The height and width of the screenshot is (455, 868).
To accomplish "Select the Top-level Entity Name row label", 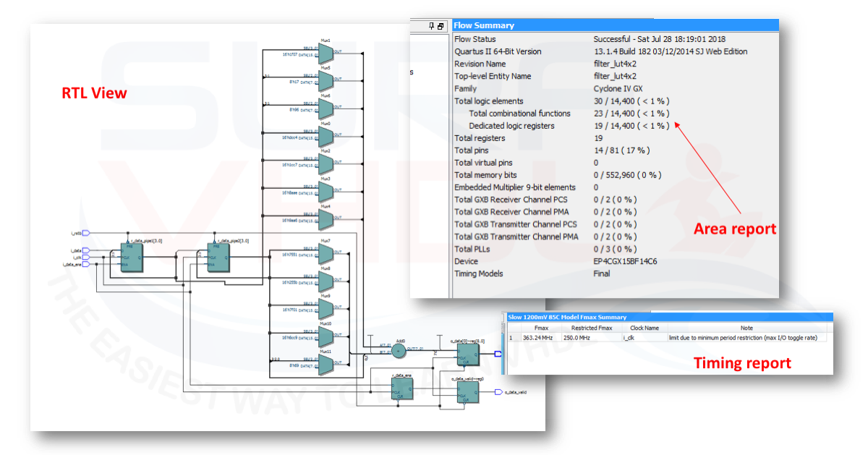I will click(x=493, y=76).
